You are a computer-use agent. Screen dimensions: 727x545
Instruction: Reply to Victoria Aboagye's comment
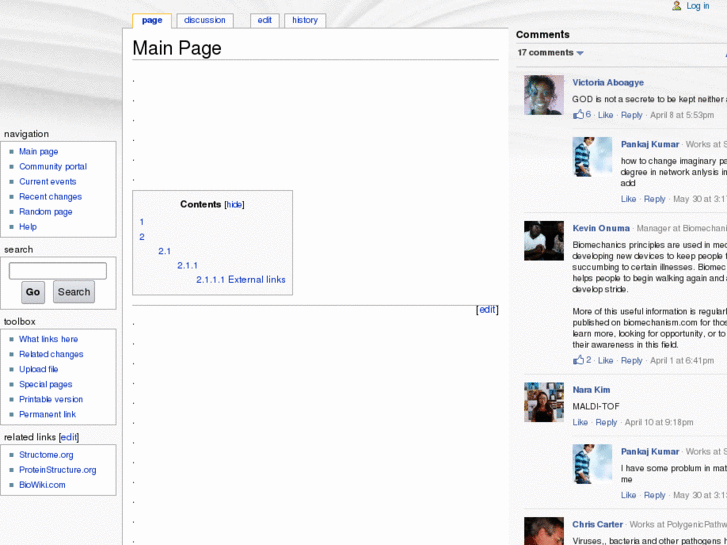tap(631, 115)
